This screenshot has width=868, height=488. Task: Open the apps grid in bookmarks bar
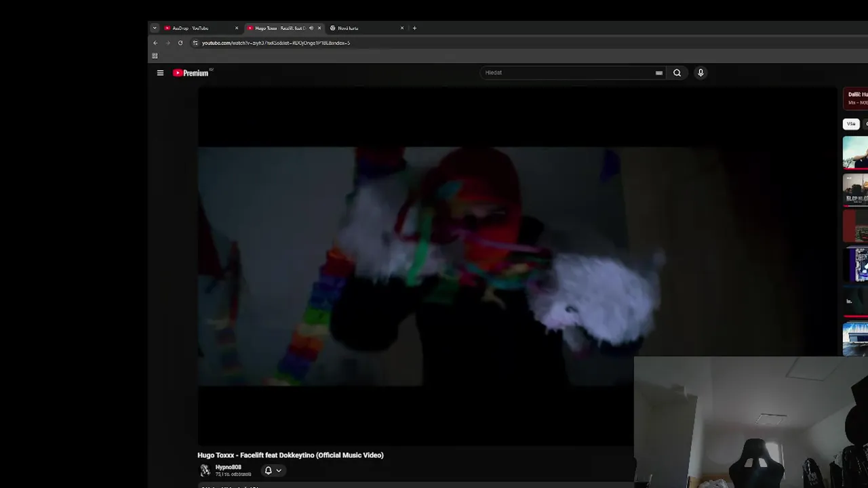tap(155, 56)
